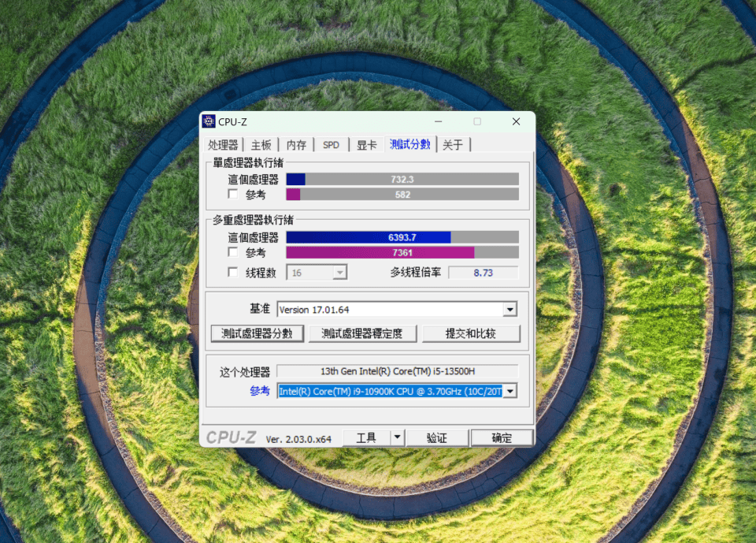The image size is (756, 543).
Task: Enable the multi-thread 參考 checkbox
Action: [x=232, y=252]
